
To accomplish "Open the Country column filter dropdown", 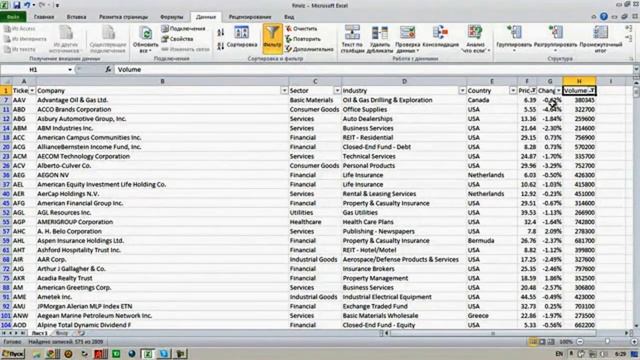I will 513,91.
